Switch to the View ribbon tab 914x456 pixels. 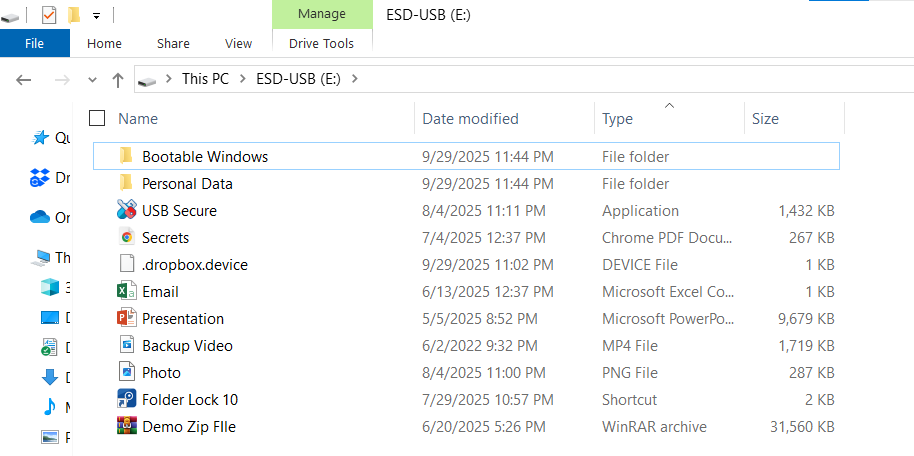(x=238, y=43)
